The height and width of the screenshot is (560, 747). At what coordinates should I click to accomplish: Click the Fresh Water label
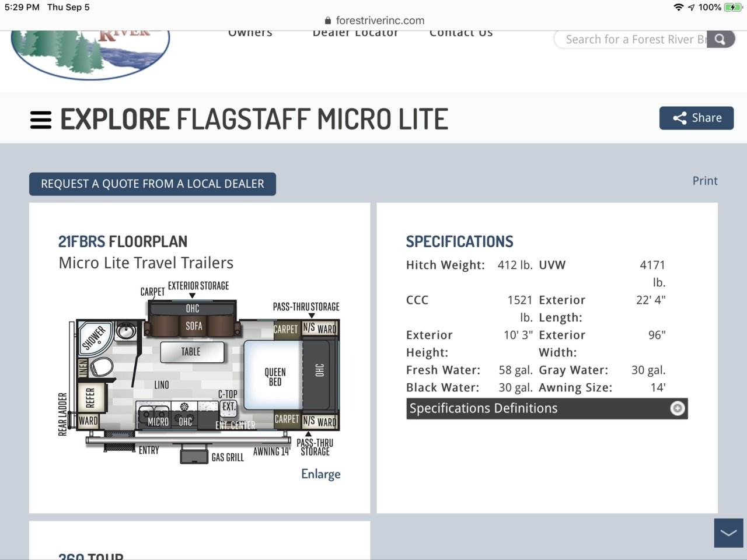click(444, 370)
